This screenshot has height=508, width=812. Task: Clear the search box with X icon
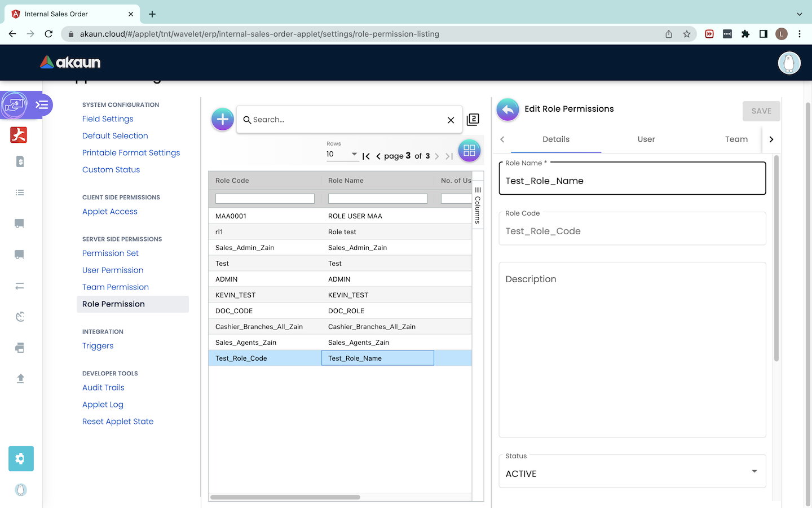coord(451,120)
